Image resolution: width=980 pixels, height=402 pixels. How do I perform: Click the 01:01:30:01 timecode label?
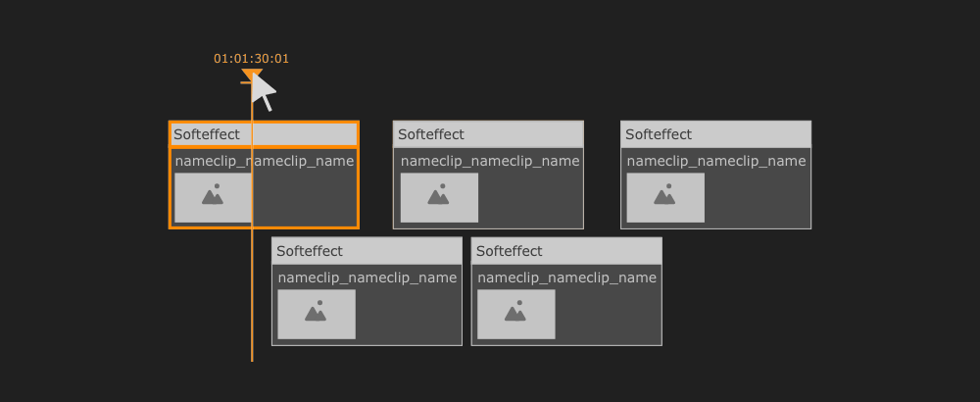[251, 59]
